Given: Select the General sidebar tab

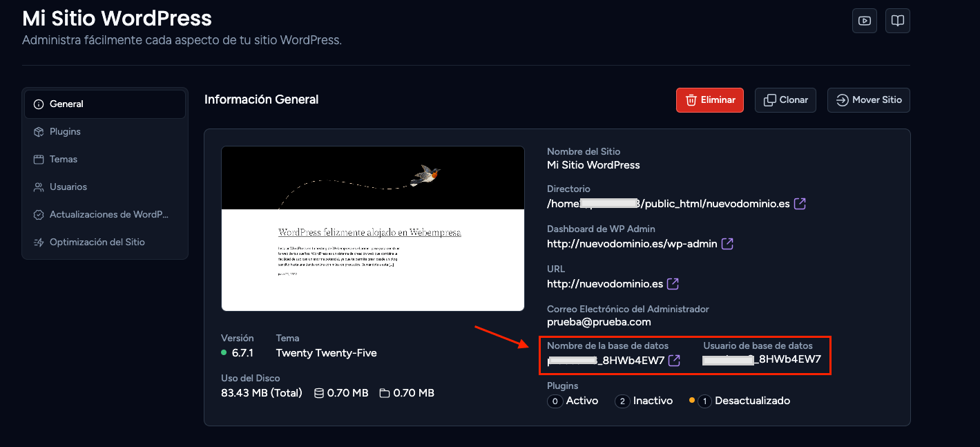Looking at the screenshot, I should 105,104.
